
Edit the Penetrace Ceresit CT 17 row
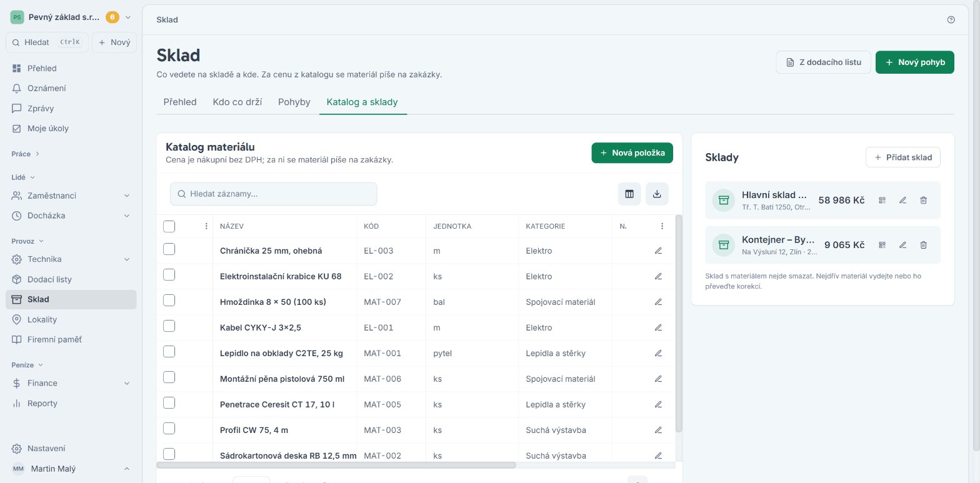(658, 404)
